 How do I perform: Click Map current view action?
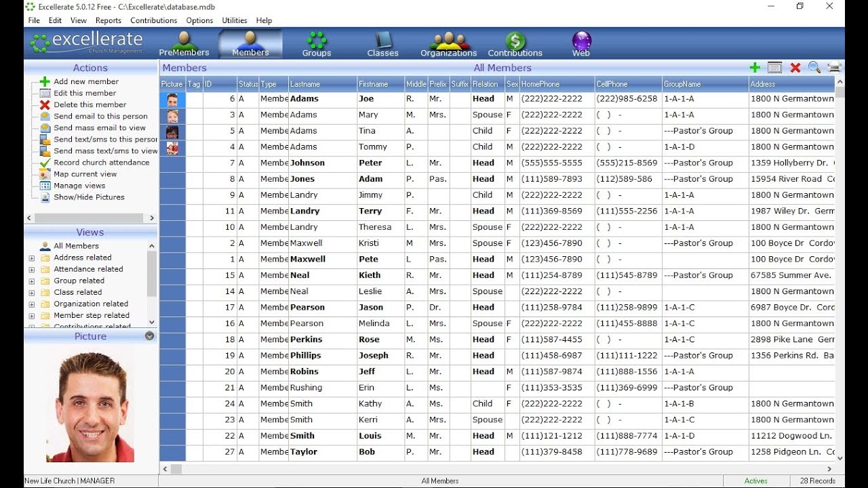point(79,174)
